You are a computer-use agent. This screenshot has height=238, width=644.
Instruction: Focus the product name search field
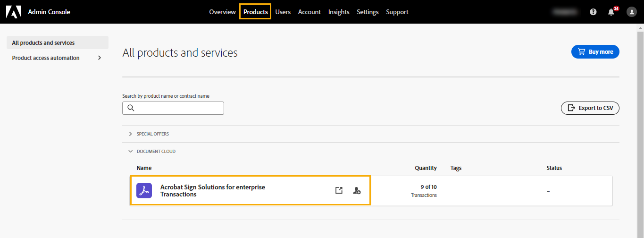(173, 108)
